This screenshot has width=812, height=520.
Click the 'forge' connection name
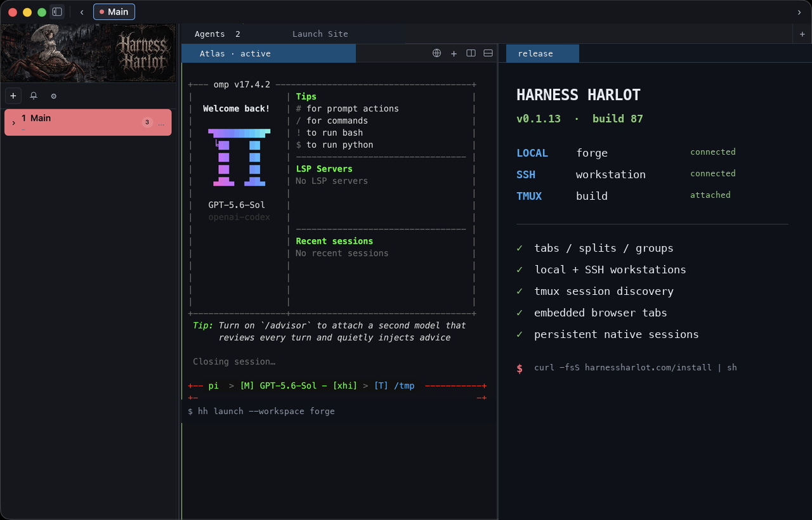(x=592, y=153)
